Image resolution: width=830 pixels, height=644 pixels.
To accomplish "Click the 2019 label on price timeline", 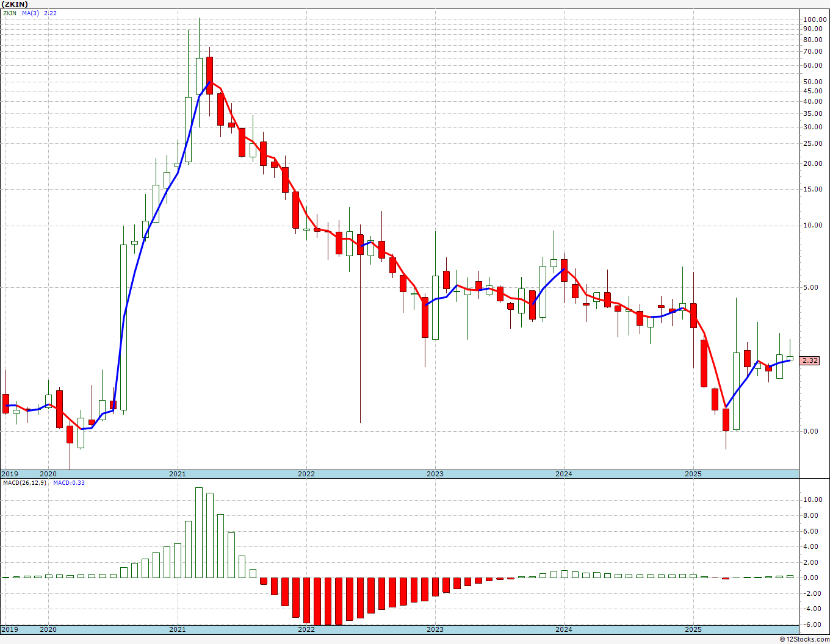I will (9, 474).
